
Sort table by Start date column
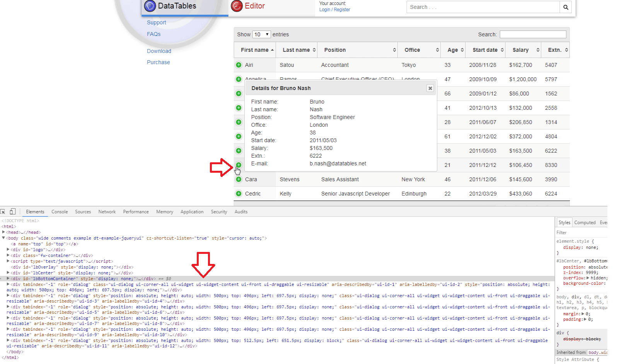click(x=486, y=50)
